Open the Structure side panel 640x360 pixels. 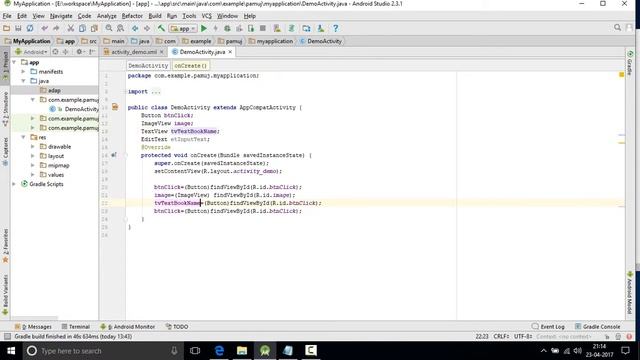pyautogui.click(x=5, y=109)
